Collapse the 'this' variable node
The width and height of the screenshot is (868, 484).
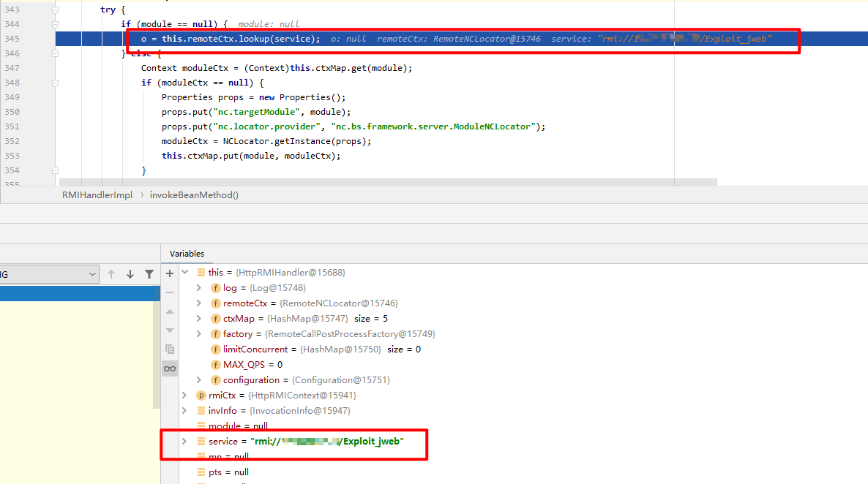pos(184,273)
